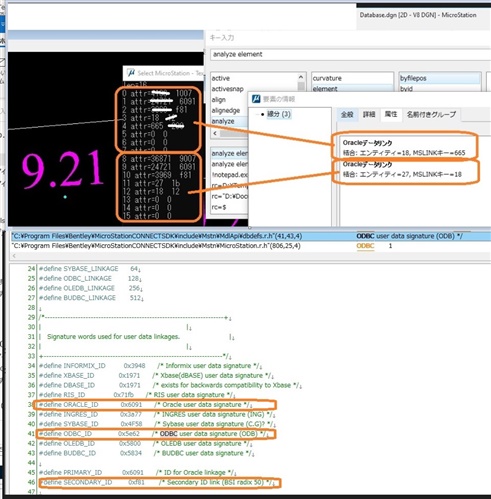Select the first 'analyze elen' history entry
This screenshot has width=491, height=499.
pos(230,153)
